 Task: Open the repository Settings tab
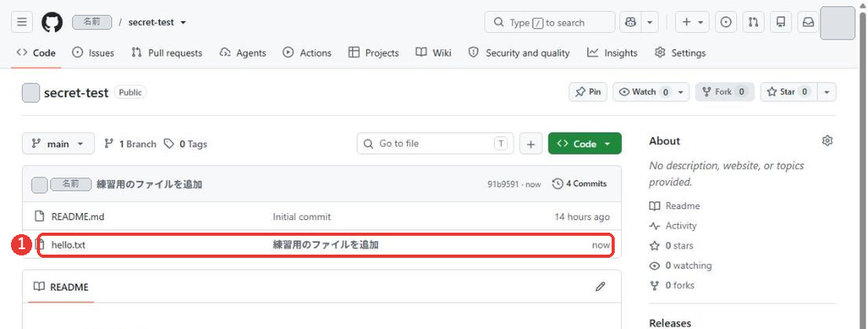pos(679,53)
